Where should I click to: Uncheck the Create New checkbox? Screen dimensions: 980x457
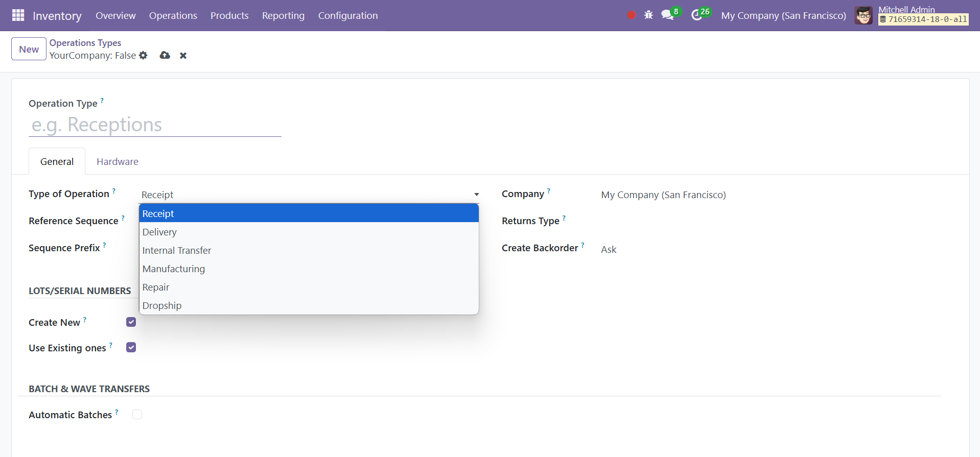(x=131, y=322)
